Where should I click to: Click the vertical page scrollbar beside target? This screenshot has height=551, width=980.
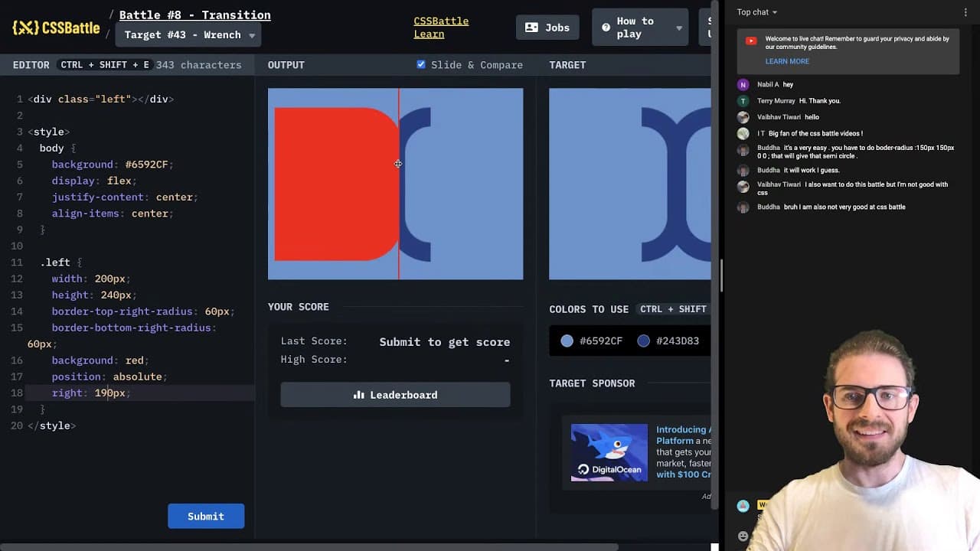715,255
